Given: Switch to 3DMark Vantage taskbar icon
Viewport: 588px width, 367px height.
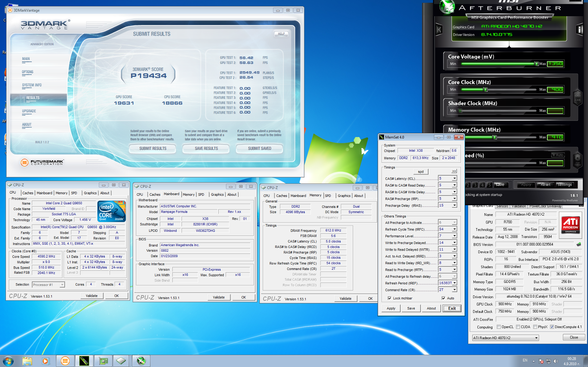Looking at the screenshot, I should pos(65,361).
